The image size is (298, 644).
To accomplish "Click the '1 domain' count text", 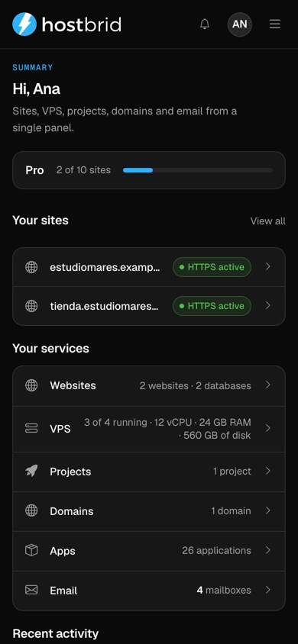I will click(231, 511).
